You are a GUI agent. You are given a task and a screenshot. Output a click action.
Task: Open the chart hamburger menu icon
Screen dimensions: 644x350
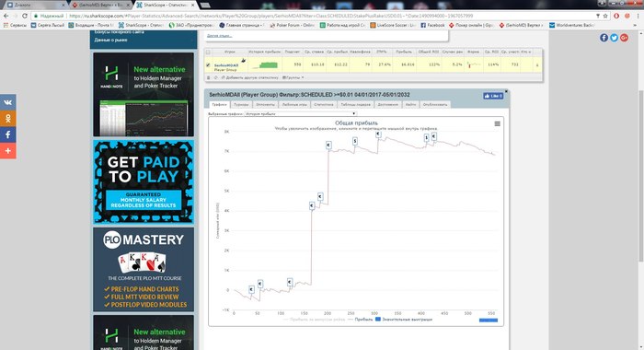tap(497, 123)
